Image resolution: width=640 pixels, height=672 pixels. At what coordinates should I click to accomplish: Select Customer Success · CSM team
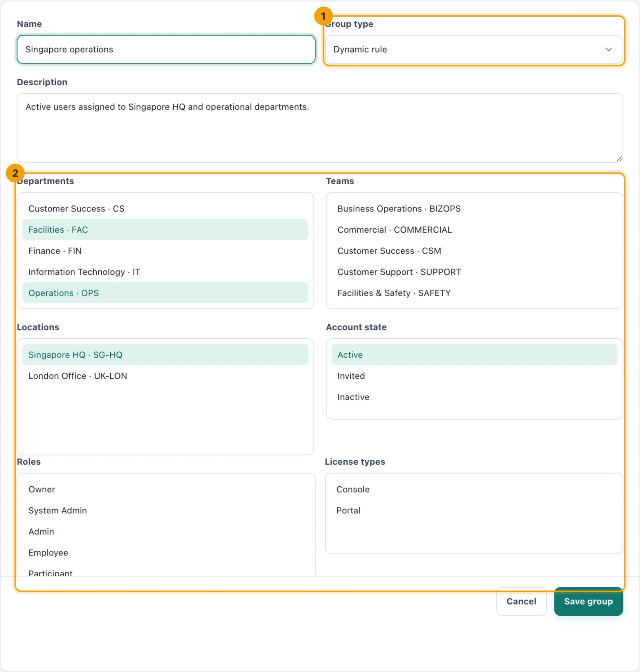click(x=475, y=251)
